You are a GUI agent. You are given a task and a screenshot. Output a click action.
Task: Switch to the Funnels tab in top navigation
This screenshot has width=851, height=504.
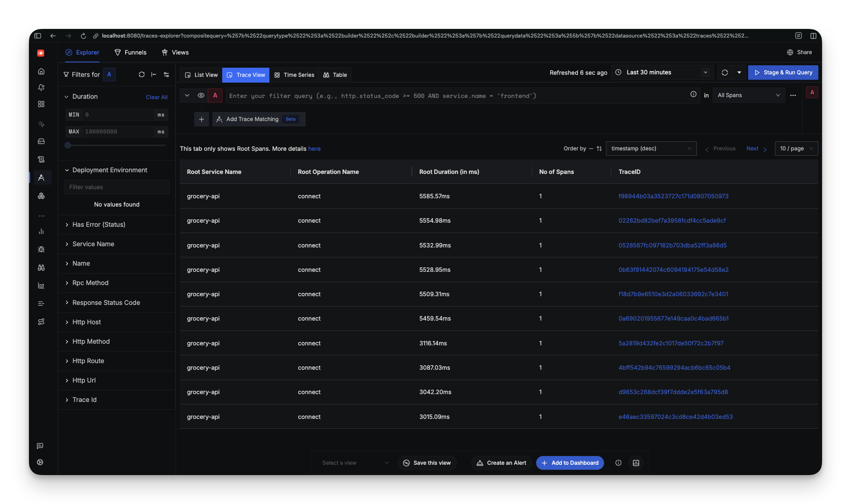click(x=131, y=52)
